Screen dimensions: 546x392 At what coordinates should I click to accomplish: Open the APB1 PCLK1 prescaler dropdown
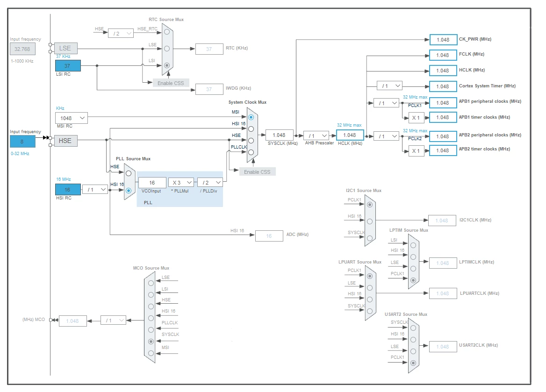(386, 103)
